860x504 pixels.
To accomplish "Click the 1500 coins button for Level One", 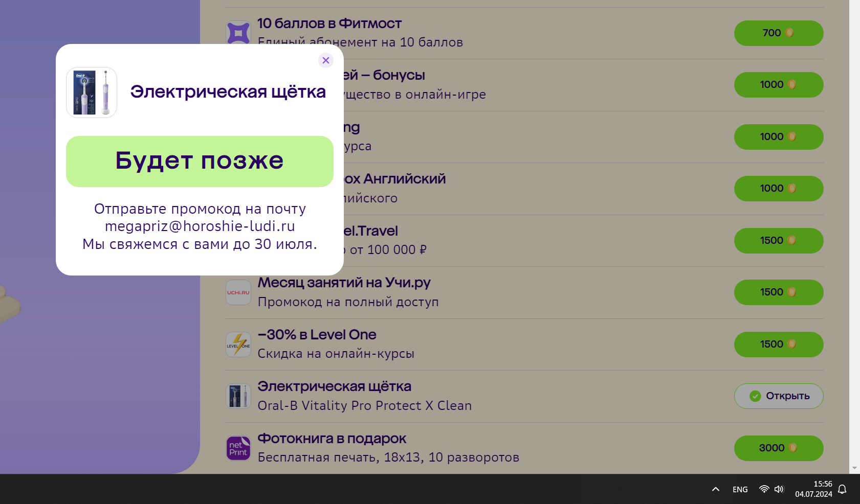I will [x=779, y=345].
